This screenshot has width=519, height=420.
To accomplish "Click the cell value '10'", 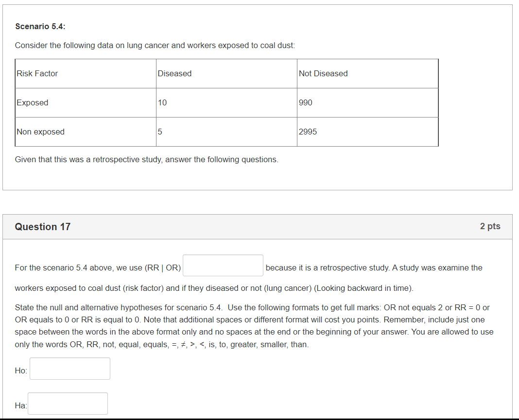I will [162, 102].
